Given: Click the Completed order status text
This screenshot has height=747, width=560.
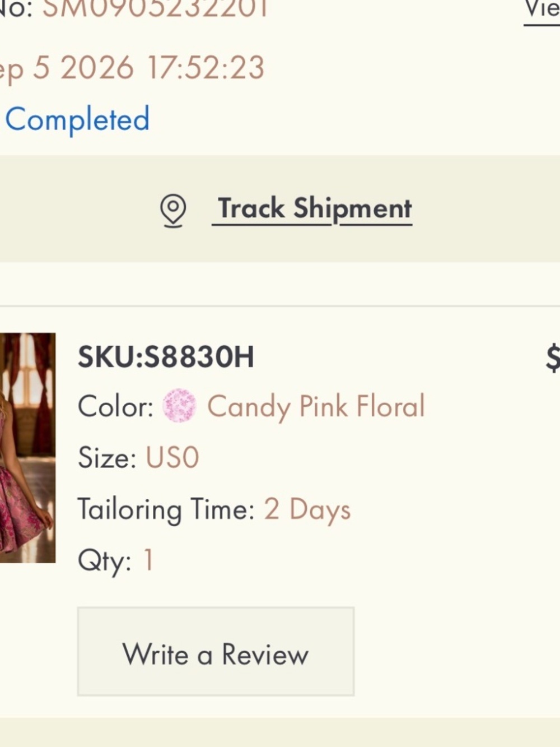Looking at the screenshot, I should [77, 119].
